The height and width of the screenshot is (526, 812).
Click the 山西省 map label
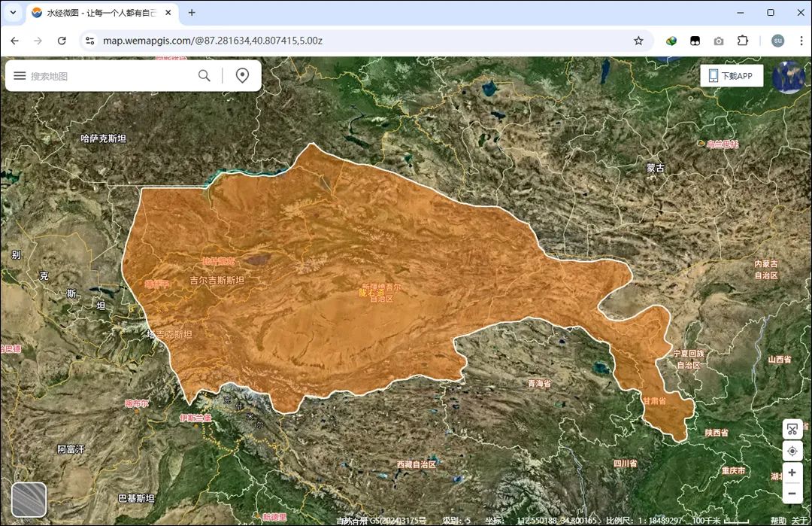[x=780, y=359]
